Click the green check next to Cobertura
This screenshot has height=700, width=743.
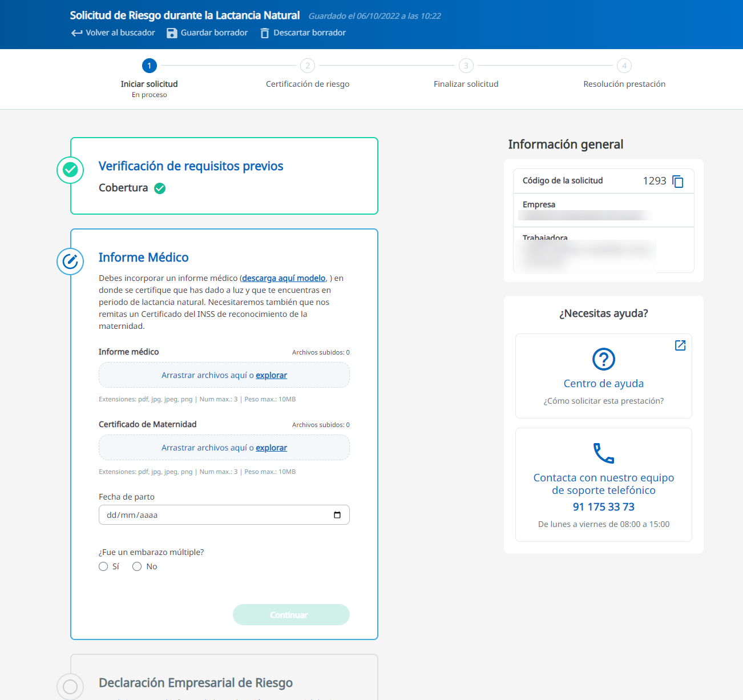160,188
